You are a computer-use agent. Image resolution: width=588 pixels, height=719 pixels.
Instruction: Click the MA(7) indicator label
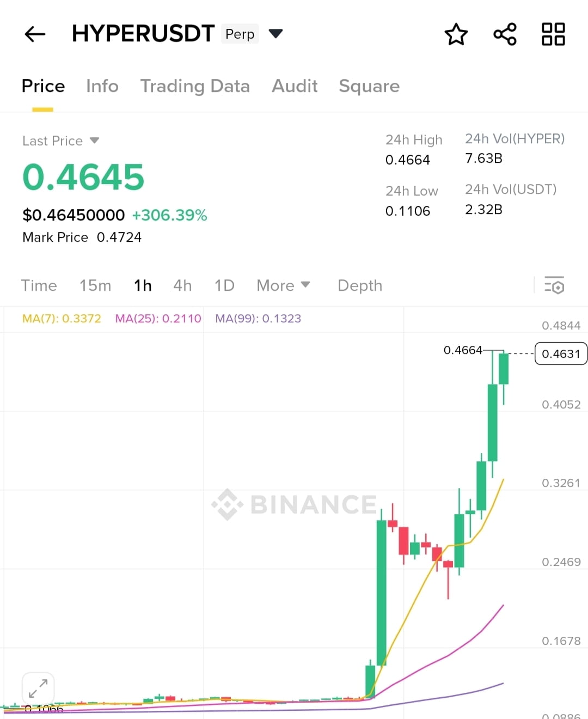[x=62, y=319]
